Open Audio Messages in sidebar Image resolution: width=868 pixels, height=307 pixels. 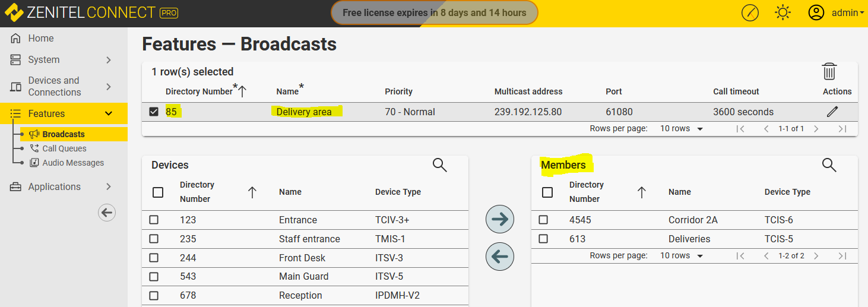(73, 163)
